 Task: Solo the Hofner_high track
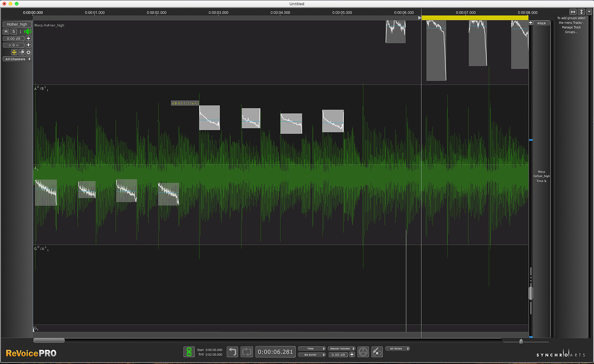[14, 31]
